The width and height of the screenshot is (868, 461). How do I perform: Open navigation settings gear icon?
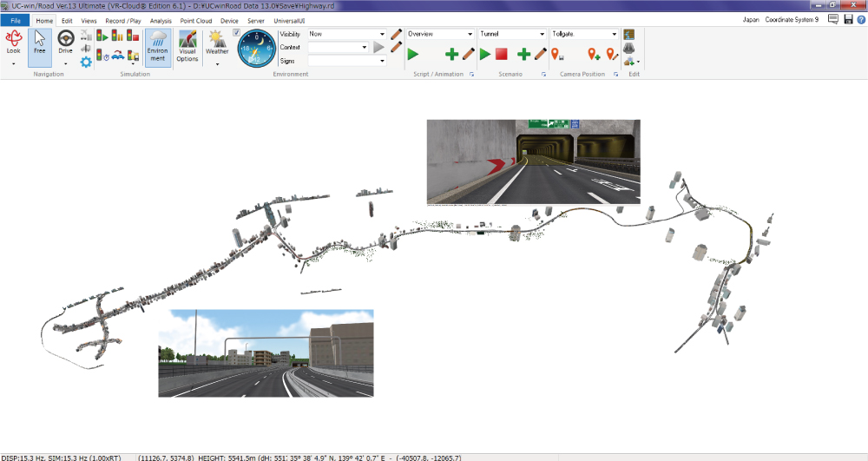pyautogui.click(x=86, y=62)
